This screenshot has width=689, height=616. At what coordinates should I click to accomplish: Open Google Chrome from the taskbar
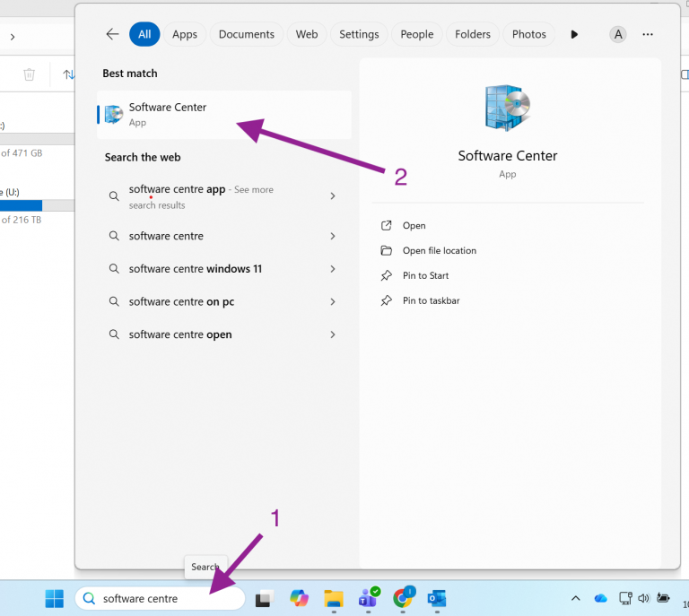pos(403,598)
